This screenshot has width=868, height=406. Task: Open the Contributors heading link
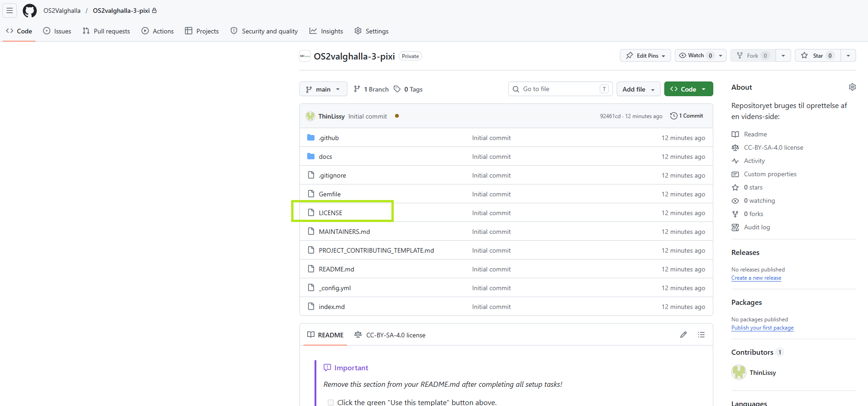click(x=758, y=352)
